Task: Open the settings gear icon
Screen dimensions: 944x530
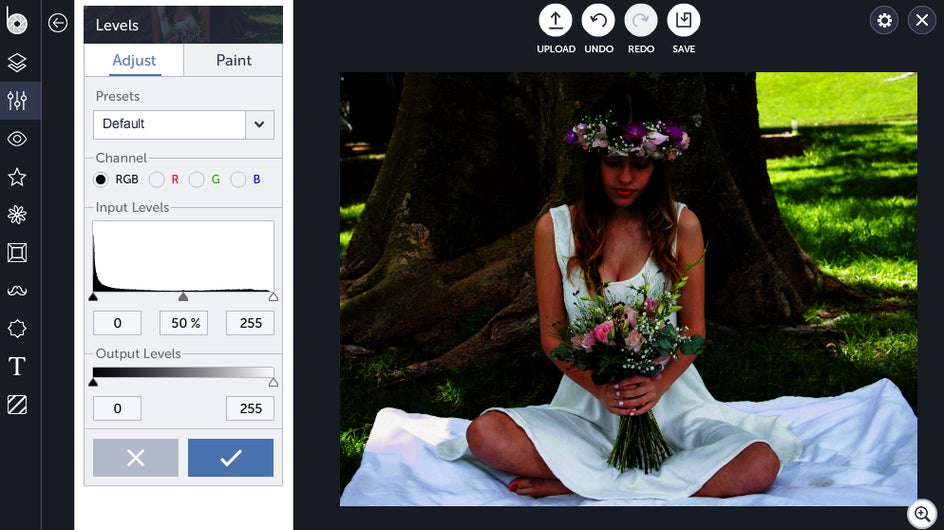Action: pos(884,20)
